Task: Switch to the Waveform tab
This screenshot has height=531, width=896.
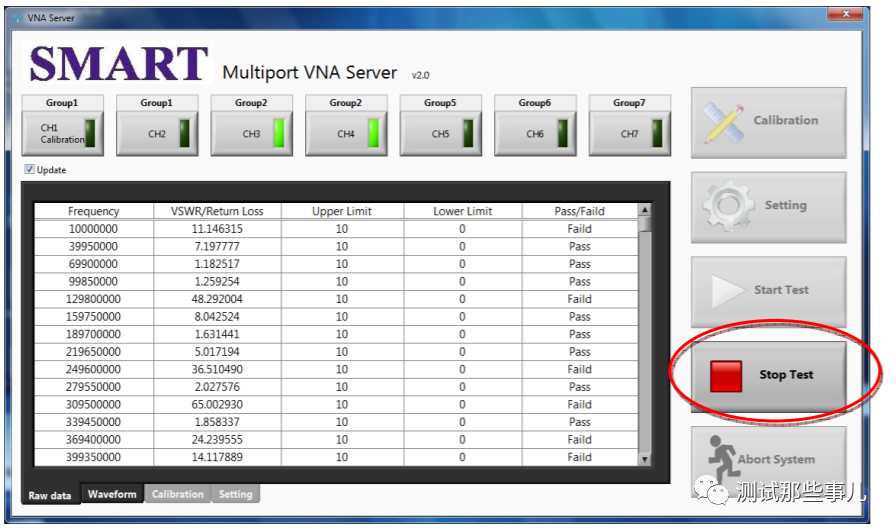Action: pos(113,494)
